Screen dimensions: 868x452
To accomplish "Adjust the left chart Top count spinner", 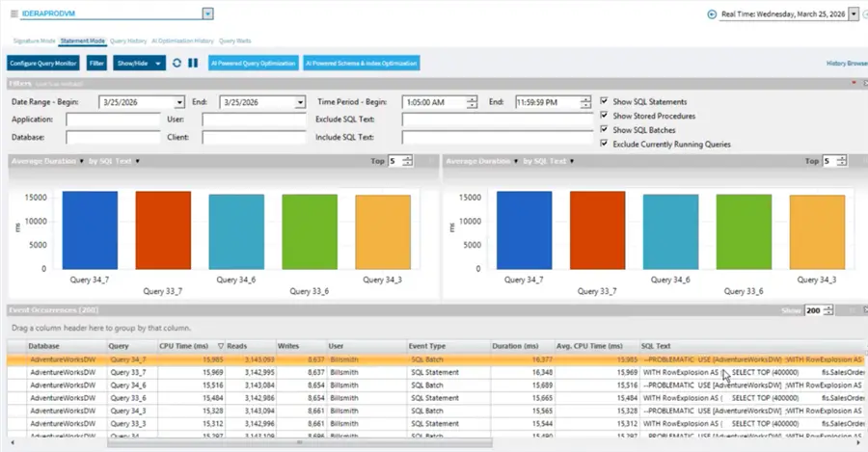I will tap(407, 161).
